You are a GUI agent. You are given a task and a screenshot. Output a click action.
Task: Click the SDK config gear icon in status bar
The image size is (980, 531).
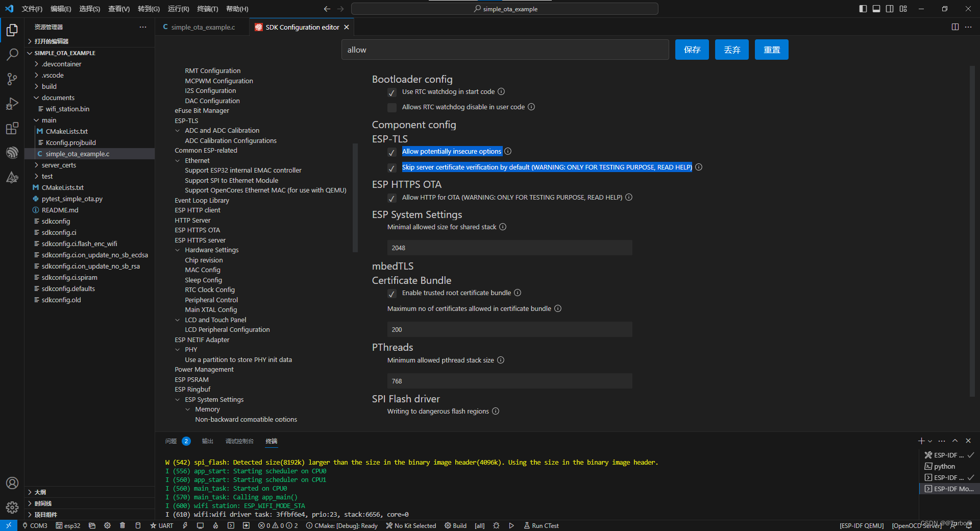107,525
